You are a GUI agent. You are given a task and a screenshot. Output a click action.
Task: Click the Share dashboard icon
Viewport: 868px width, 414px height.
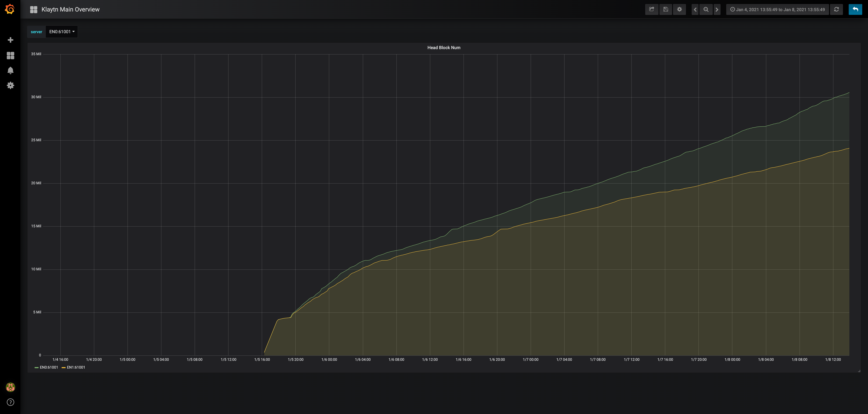click(x=651, y=9)
